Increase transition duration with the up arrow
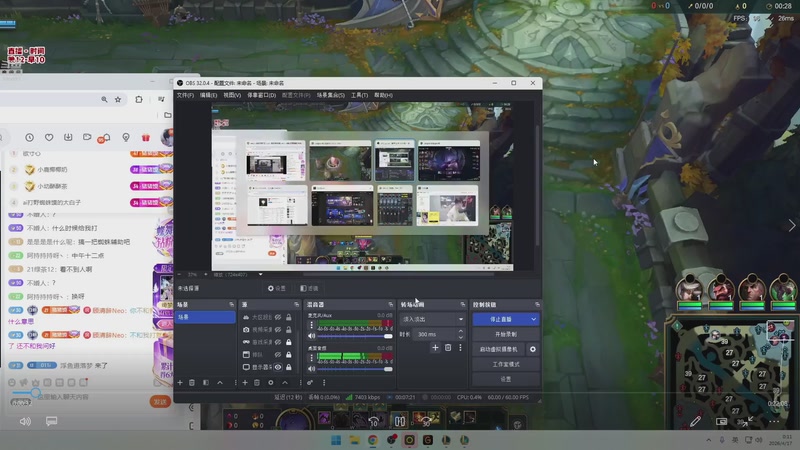Image resolution: width=800 pixels, height=450 pixels. point(461,331)
